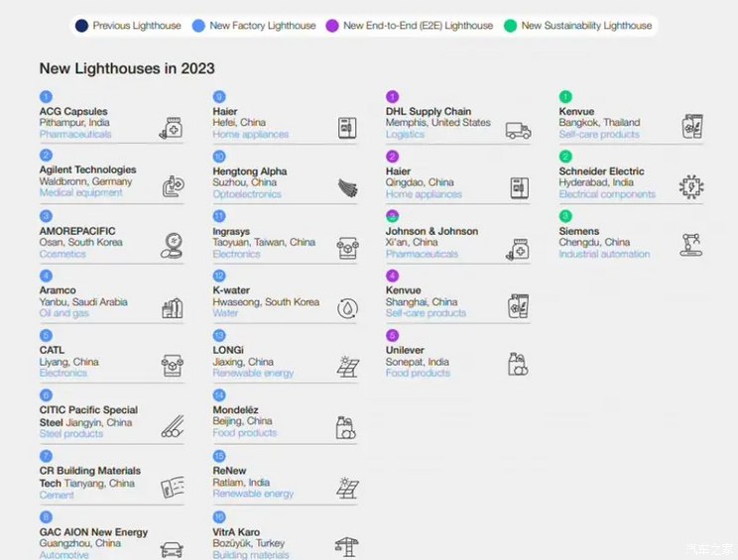Click the oil refinery icon beside Aramco
This screenshot has width=738, height=560.
click(x=172, y=308)
